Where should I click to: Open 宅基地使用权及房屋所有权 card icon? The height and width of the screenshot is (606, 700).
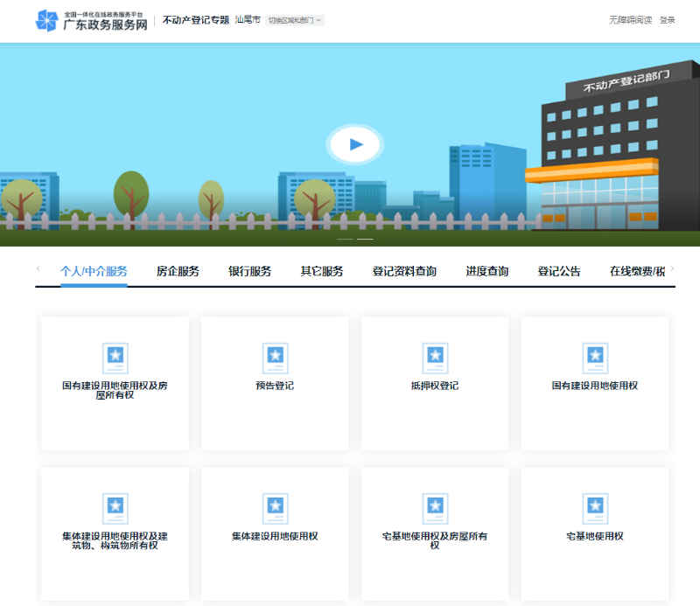[435, 508]
